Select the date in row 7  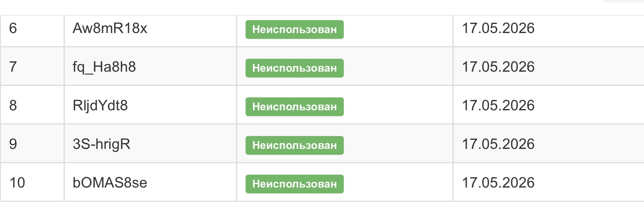(498, 67)
